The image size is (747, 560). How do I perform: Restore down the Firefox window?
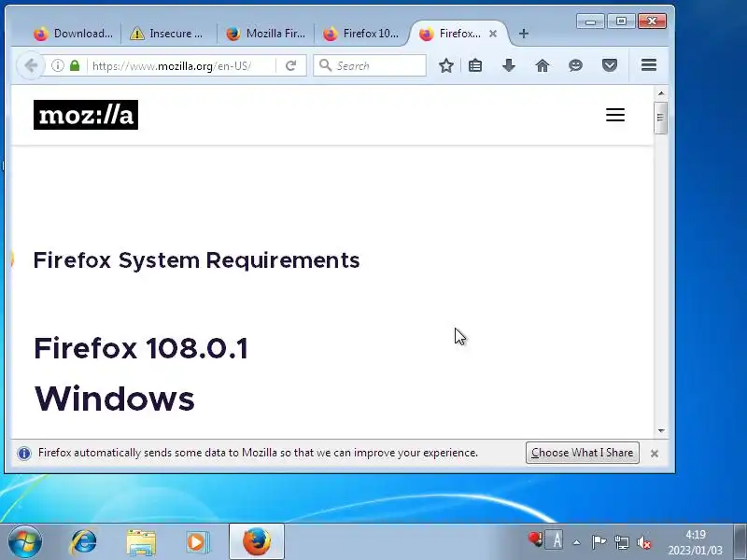click(621, 21)
